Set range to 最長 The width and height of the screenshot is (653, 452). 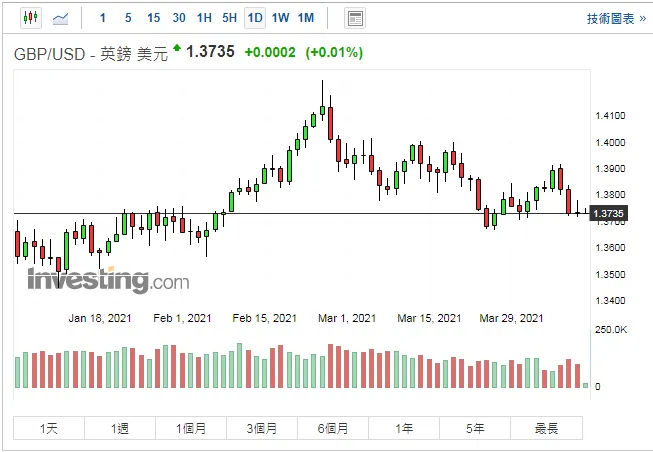tap(546, 428)
